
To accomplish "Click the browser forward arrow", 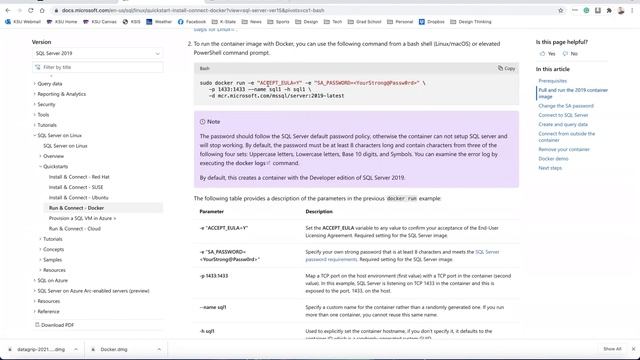I will click(x=19, y=10).
